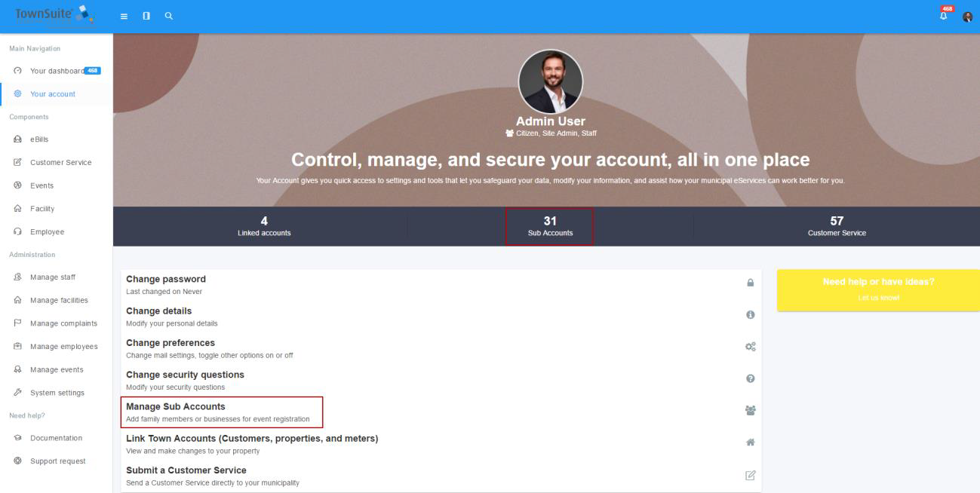Click the 57 Customer Service stat
The image size is (980, 493).
pyautogui.click(x=837, y=226)
